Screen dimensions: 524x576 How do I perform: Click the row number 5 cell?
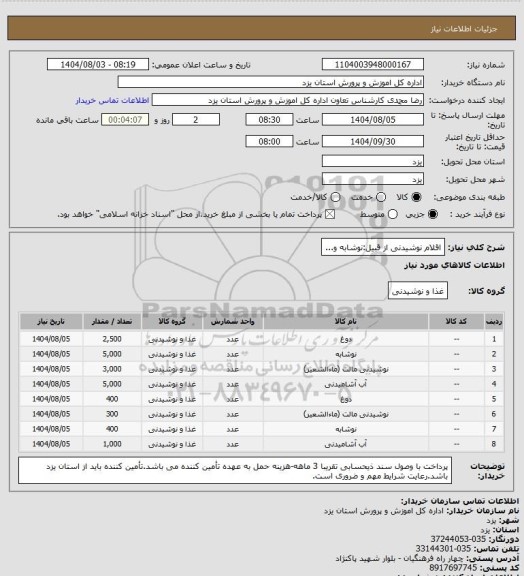[x=494, y=399]
